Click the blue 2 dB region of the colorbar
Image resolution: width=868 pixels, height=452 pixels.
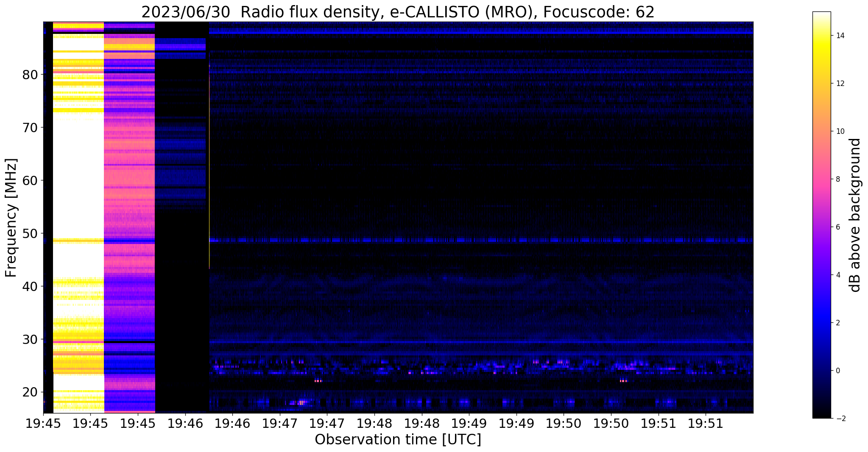point(821,323)
